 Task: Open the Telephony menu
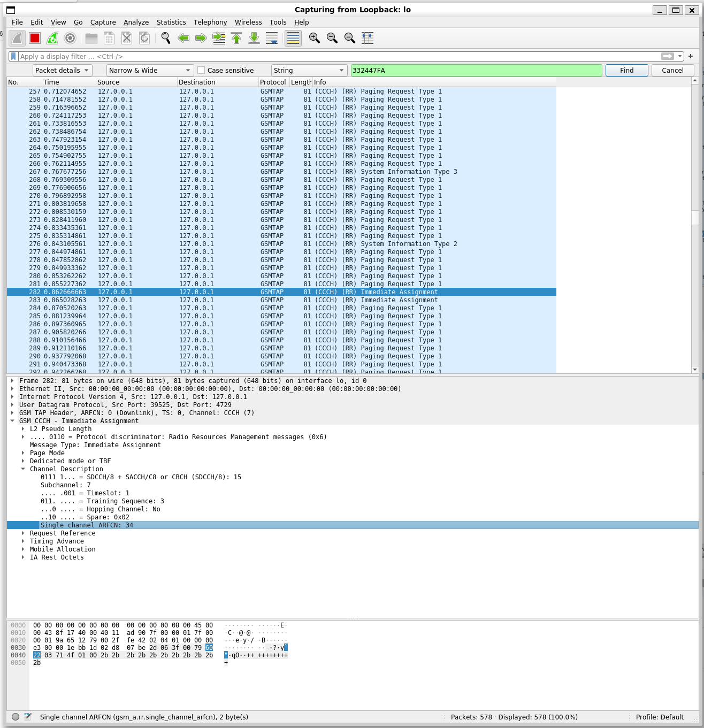[210, 22]
